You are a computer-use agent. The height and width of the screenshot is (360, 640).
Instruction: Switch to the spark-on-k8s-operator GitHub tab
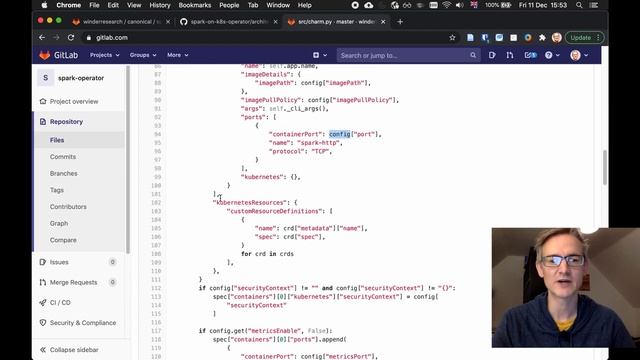point(229,22)
